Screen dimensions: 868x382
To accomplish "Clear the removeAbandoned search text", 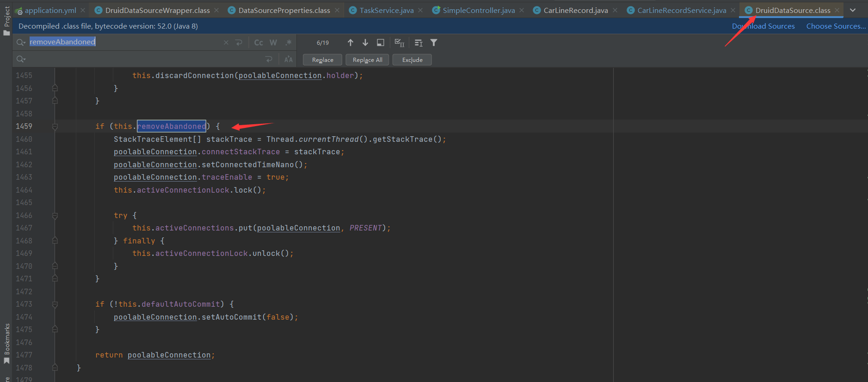I will [226, 42].
